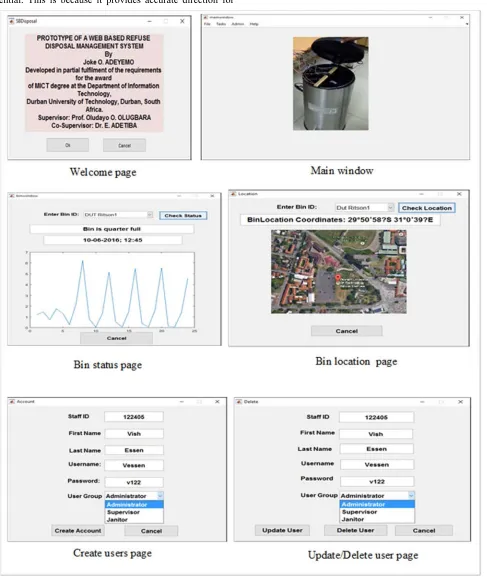This screenshot has width=487, height=582.
Task: Click the title bar icon of Location window
Action: 233,194
